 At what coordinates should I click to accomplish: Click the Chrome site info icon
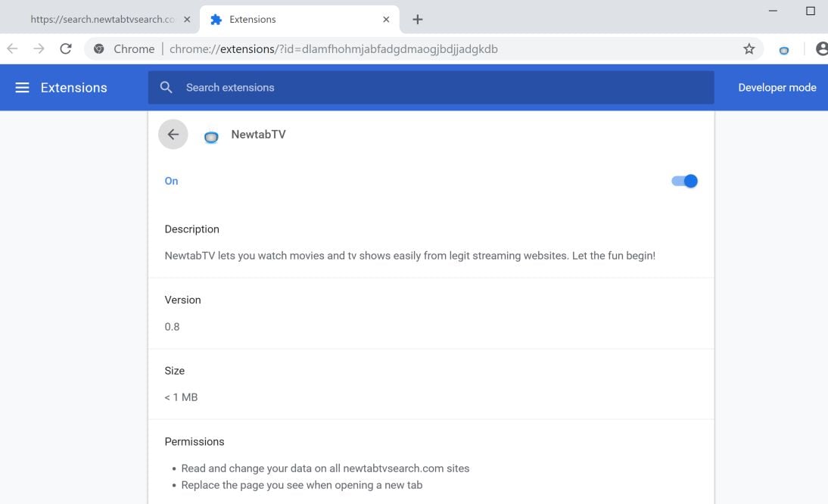click(98, 49)
